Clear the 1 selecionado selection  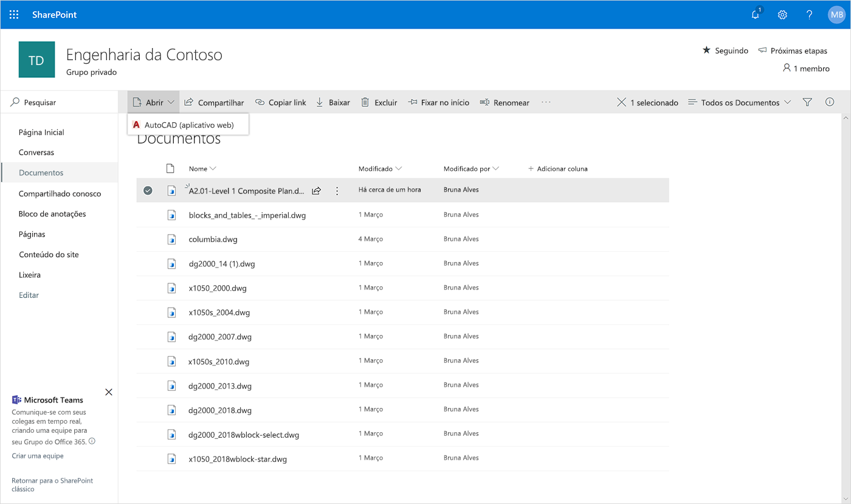[x=622, y=102]
